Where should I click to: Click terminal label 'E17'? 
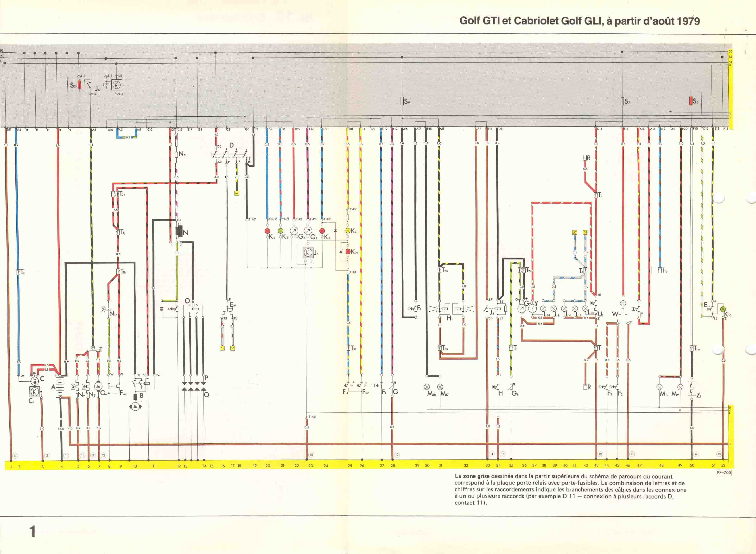190,129
